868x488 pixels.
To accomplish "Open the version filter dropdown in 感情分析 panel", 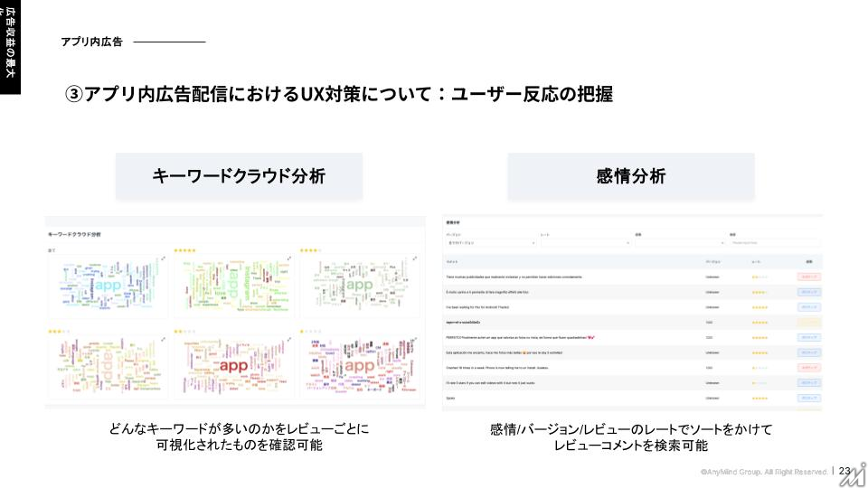I will point(491,243).
